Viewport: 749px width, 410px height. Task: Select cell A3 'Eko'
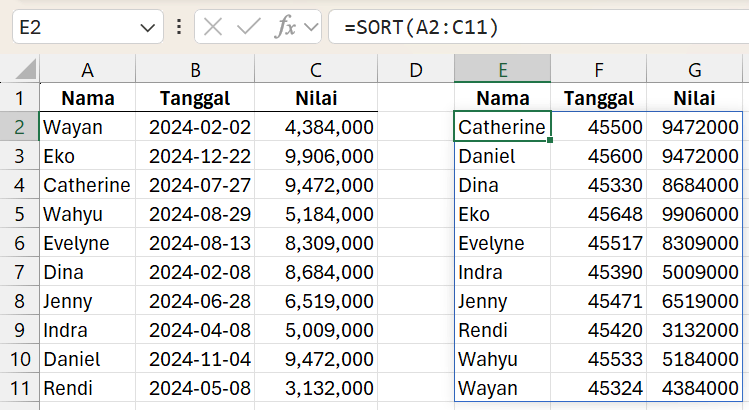[87, 156]
